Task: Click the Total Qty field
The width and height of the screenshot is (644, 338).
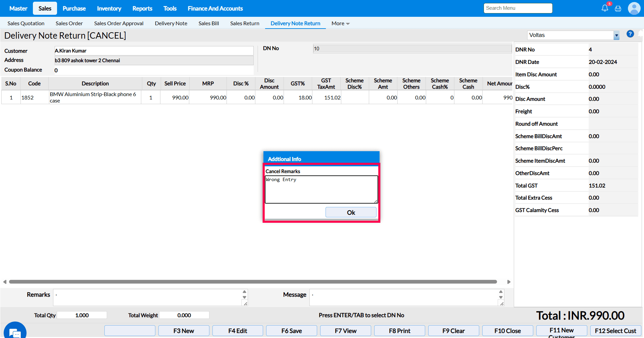Action: 82,315
